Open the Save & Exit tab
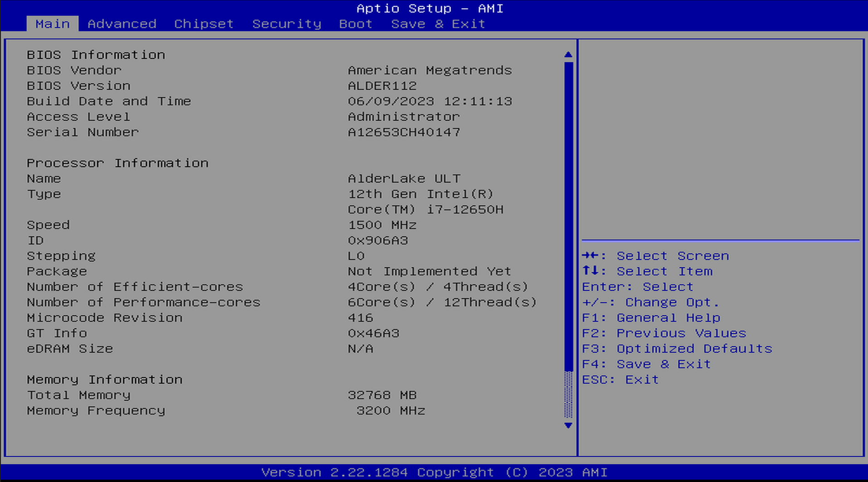 [438, 24]
